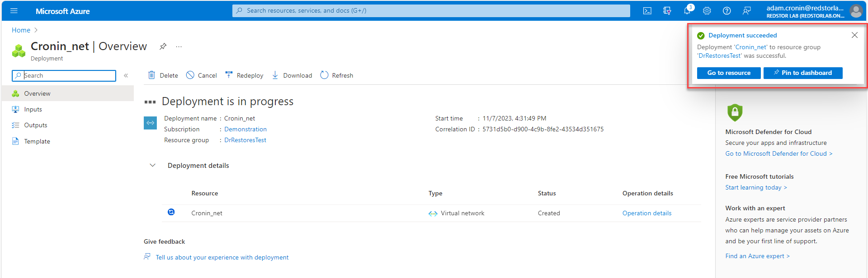Click the Cronin_net resource row status icon

click(x=171, y=212)
